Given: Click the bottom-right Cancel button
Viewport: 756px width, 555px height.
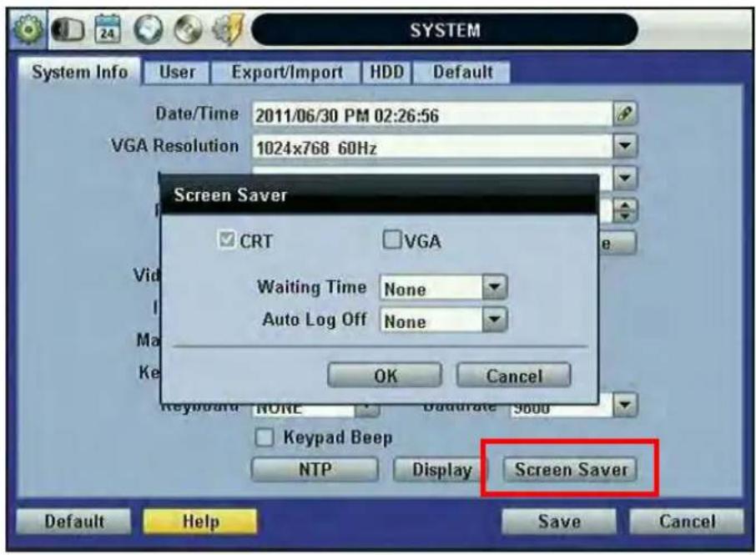Looking at the screenshot, I should 687,522.
